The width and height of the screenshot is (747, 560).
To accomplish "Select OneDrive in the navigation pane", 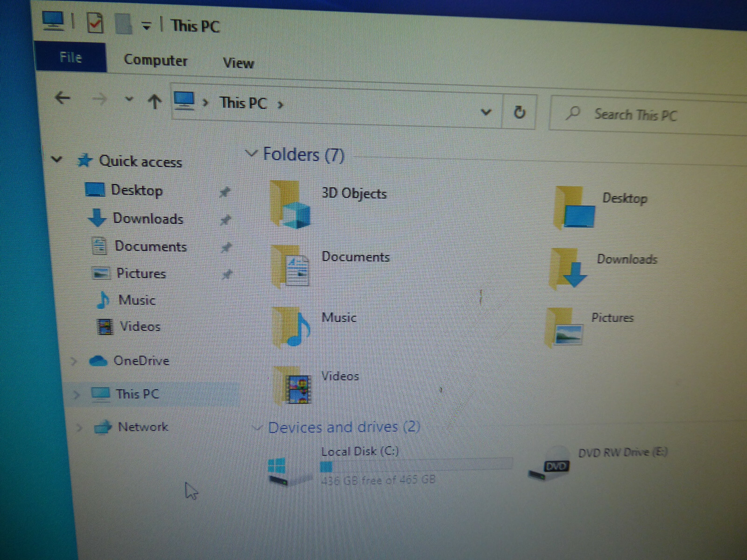I will point(141,361).
